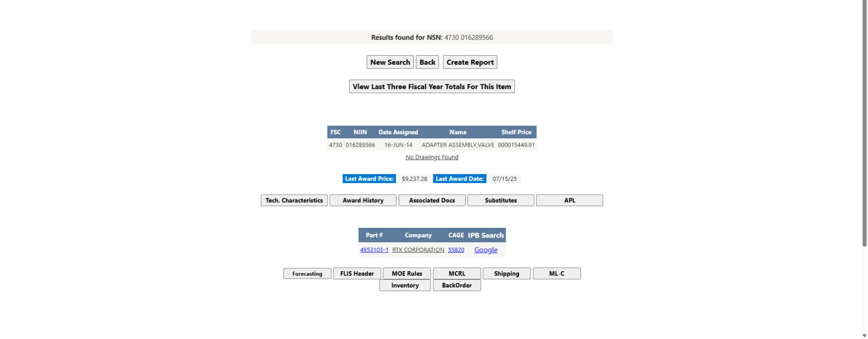Image resolution: width=868 pixels, height=339 pixels.
Task: Click the vertical scrollbar thumb
Action: (864, 123)
